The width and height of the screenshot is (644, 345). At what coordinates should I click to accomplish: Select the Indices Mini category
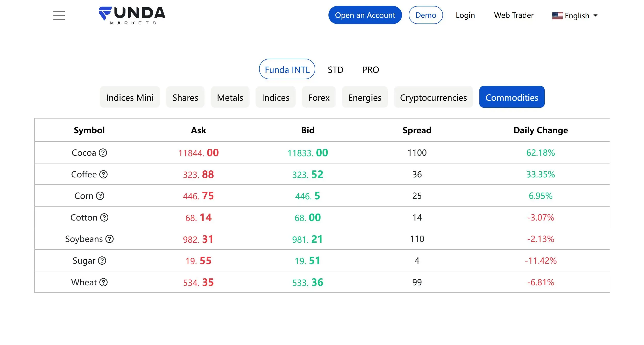(x=130, y=97)
